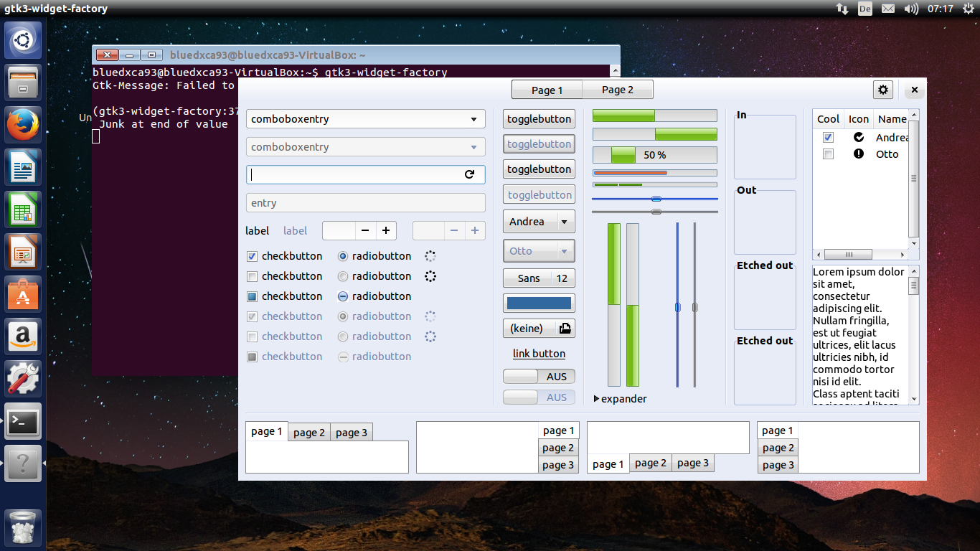Click the greyed-out comboboxentry dropdown arrow
The height and width of the screenshot is (551, 980).
tap(473, 147)
